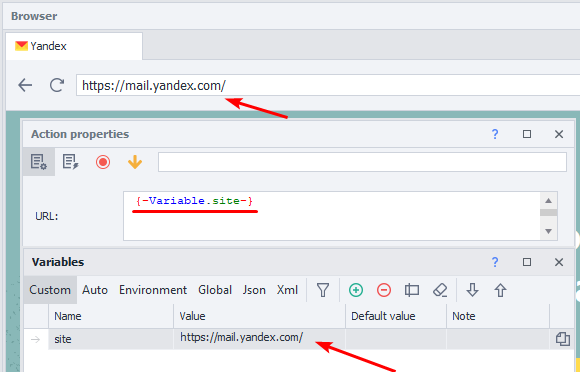
Task: Click the Note cell of site row
Action: pyautogui.click(x=498, y=339)
